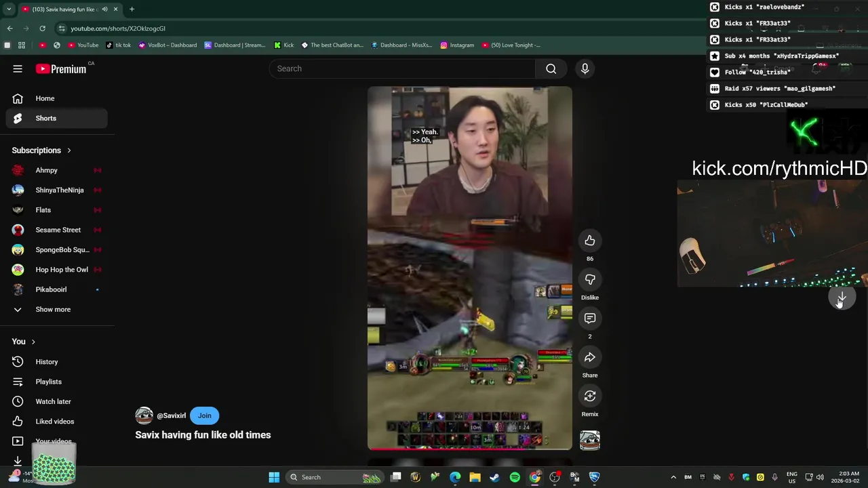
Task: Like the Savix short
Action: pos(590,241)
